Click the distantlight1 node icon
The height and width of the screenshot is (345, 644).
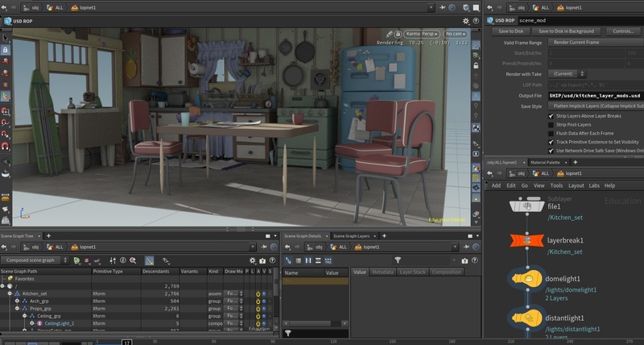pyautogui.click(x=527, y=318)
